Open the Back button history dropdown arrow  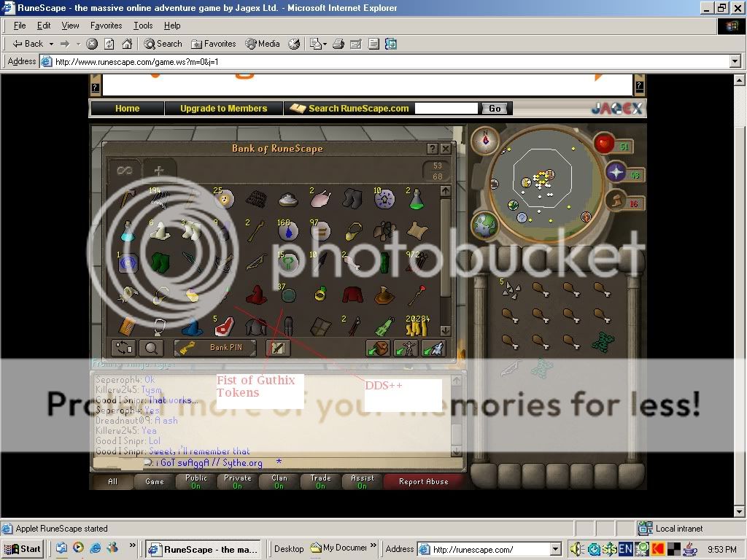[51, 44]
